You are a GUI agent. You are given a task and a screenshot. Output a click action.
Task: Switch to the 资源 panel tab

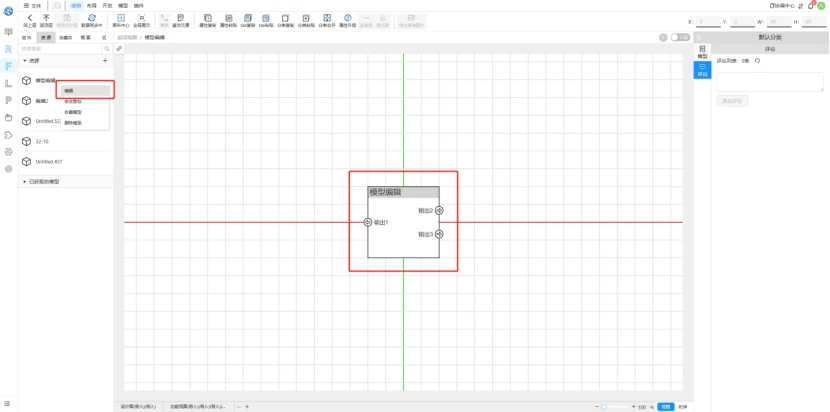pos(46,38)
